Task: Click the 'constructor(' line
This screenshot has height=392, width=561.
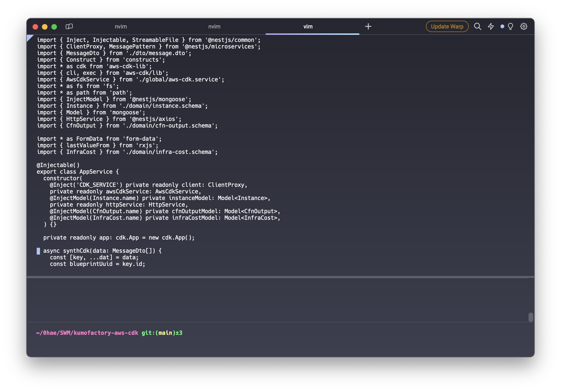Action: pos(63,178)
